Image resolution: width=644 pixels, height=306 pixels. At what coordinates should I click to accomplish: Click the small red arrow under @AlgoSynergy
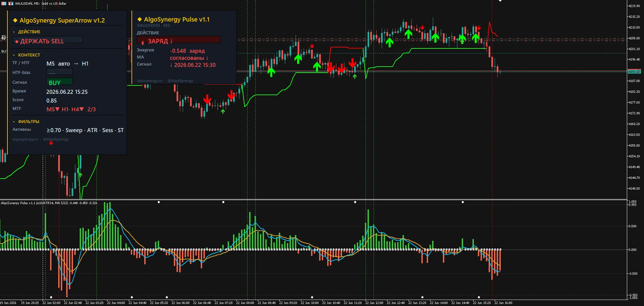pyautogui.click(x=51, y=143)
